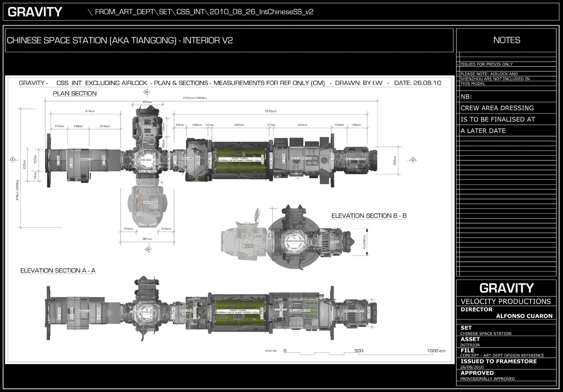Click the 'PLAN SECTION' heading
Screen dimensions: 563x392
[75, 93]
